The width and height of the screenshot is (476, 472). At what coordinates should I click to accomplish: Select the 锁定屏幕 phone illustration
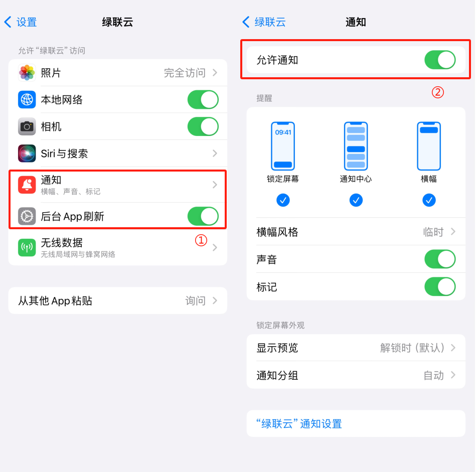[282, 146]
